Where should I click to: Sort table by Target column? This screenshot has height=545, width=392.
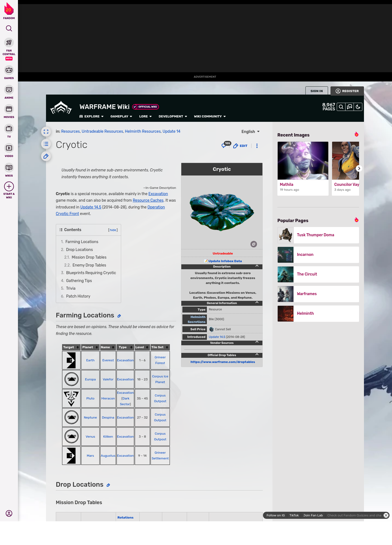71,347
